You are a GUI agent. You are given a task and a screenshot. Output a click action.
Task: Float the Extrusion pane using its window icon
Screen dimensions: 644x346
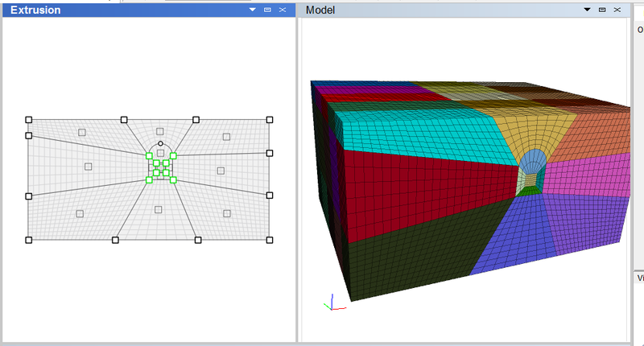tap(267, 10)
